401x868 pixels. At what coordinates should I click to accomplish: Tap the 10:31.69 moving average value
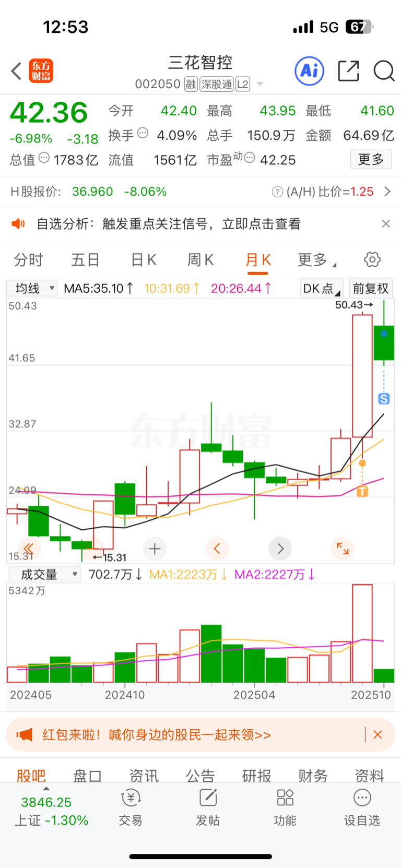pos(171,288)
